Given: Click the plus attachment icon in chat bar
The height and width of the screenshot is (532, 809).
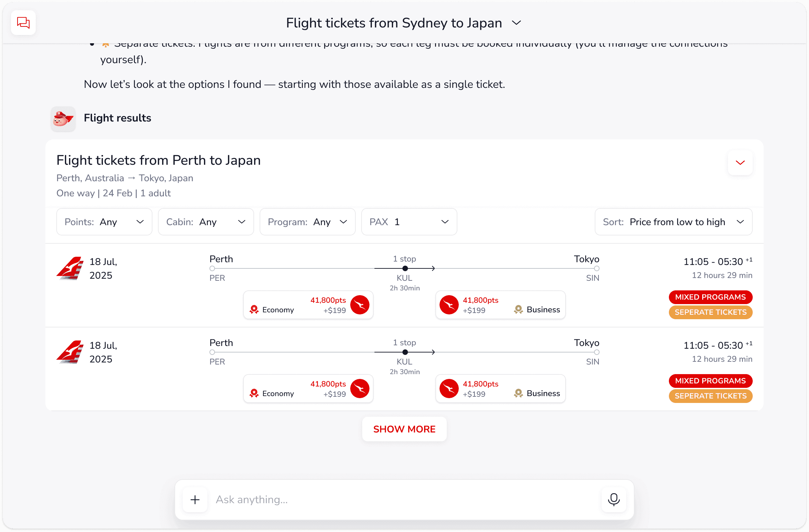Looking at the screenshot, I should (x=195, y=499).
